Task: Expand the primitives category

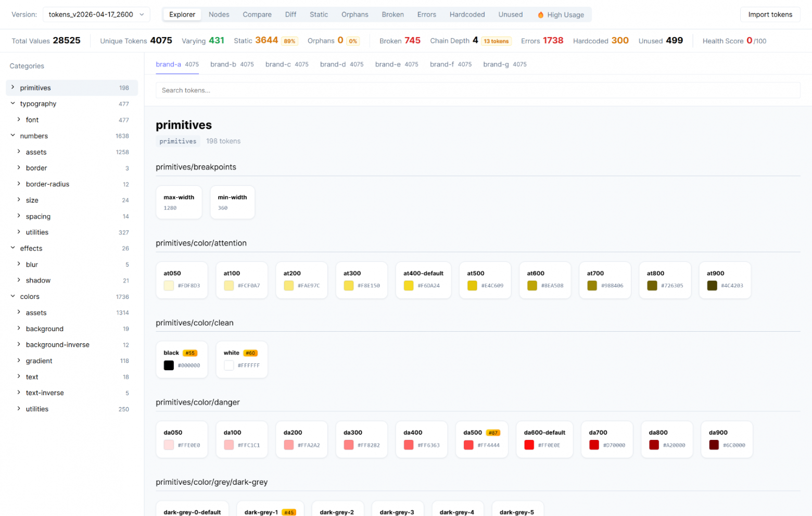Action: (x=13, y=87)
